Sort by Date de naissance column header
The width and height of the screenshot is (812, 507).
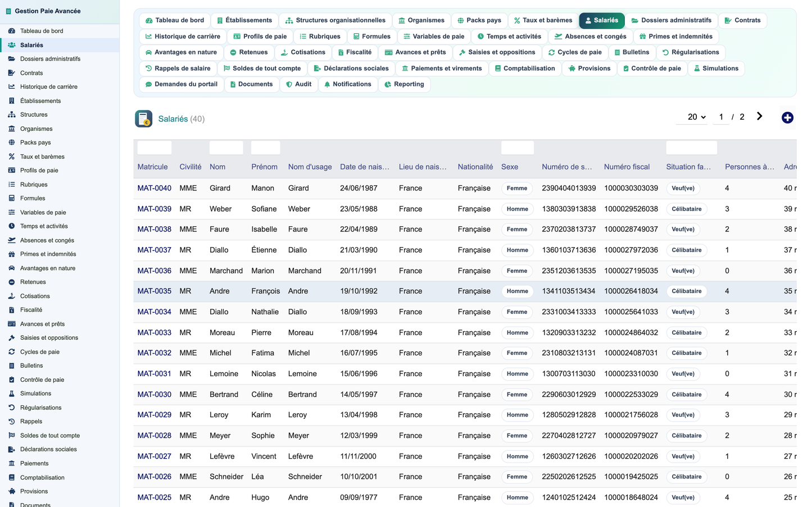pos(365,167)
